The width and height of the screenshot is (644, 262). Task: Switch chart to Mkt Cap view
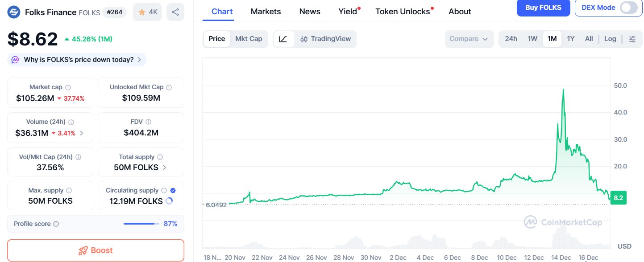(x=249, y=39)
